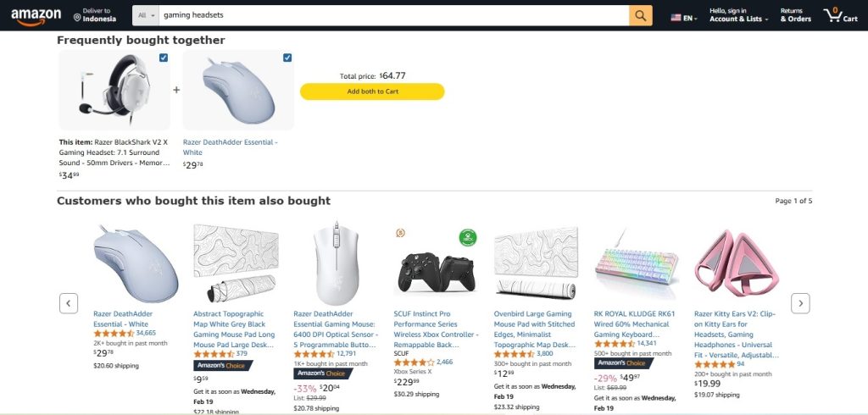Show next carousel page with right arrow
This screenshot has width=868, height=415.
coord(800,303)
